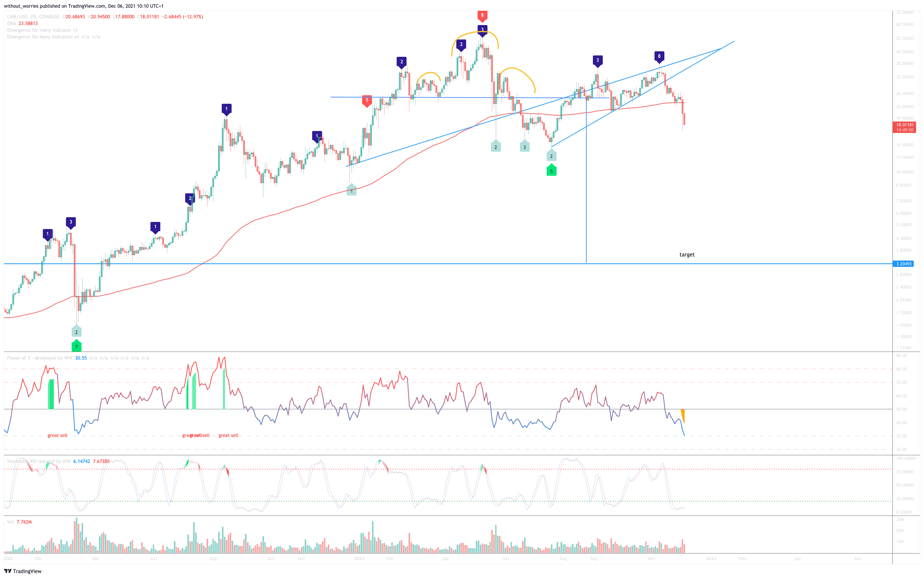Click the 90.00 label on Power of 3 axis
Image resolution: width=924 pixels, height=578 pixels.
pos(901,355)
